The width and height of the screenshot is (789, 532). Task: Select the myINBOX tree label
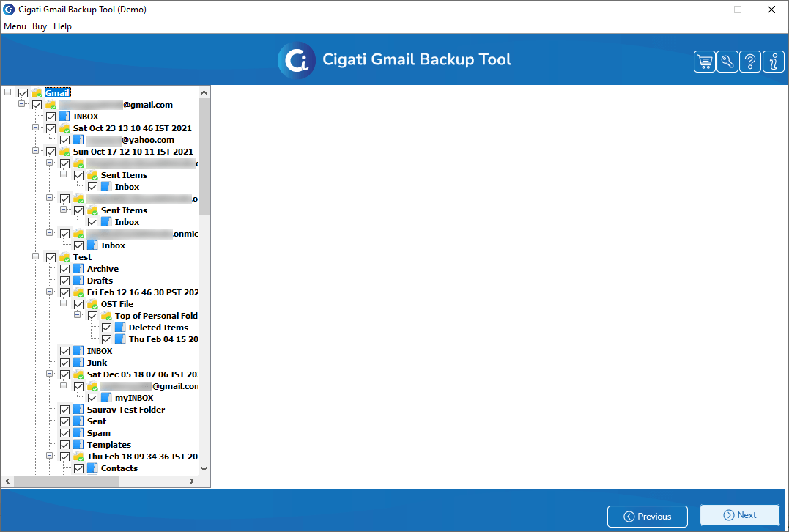tap(134, 398)
